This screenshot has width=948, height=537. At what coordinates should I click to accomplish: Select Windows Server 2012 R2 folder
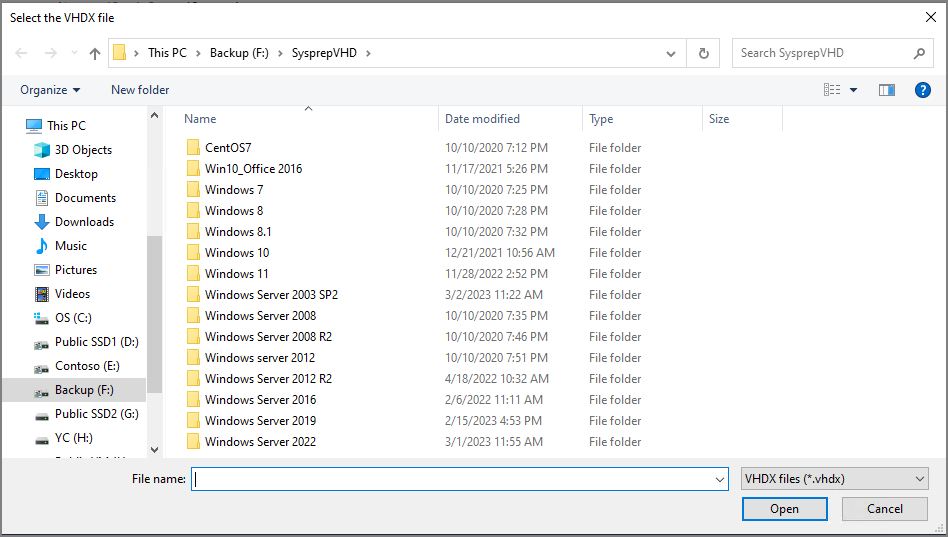point(268,379)
